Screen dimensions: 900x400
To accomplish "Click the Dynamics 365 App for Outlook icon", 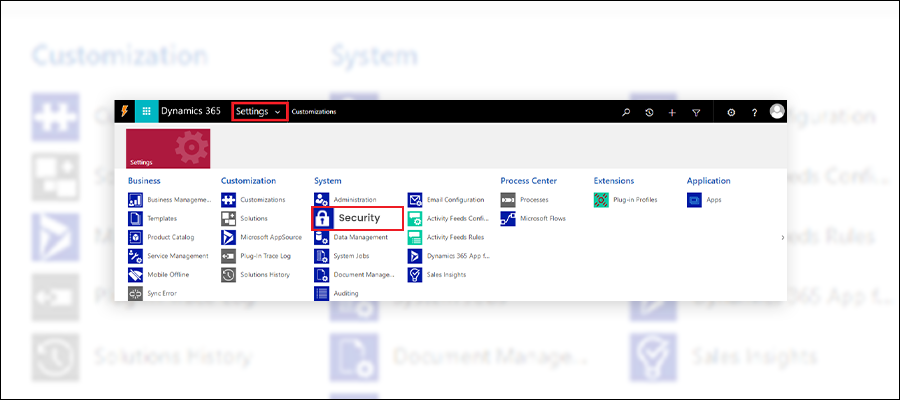I will pos(414,256).
